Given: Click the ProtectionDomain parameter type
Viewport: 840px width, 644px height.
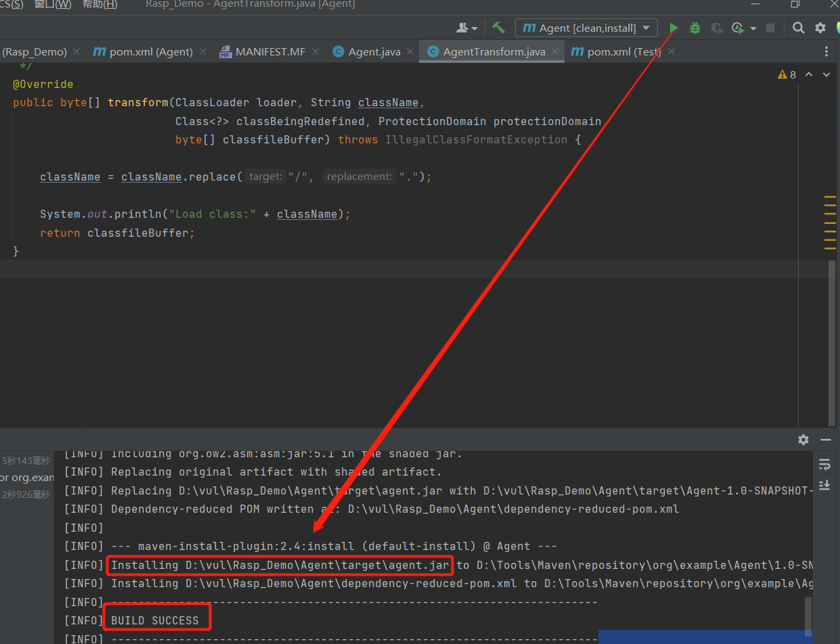Looking at the screenshot, I should point(432,122).
